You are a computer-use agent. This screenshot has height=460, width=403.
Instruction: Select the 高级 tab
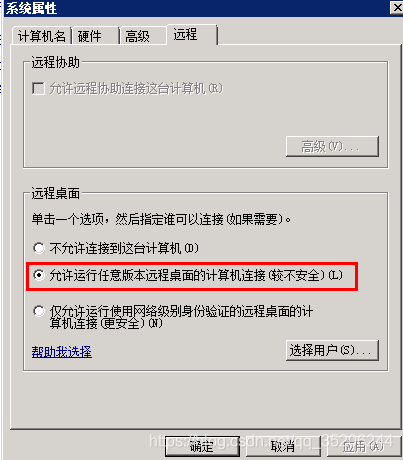coord(143,36)
